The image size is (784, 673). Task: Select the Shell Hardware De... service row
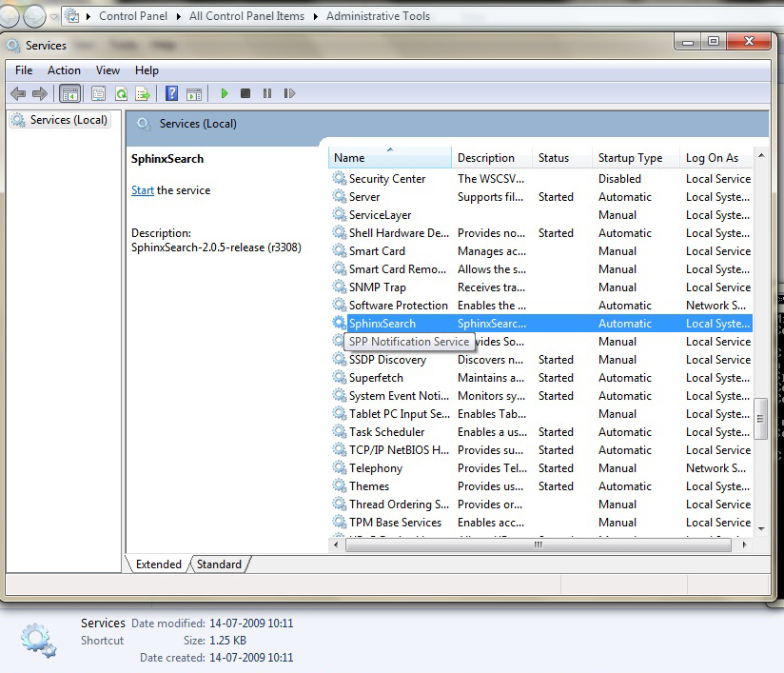[x=541, y=232]
